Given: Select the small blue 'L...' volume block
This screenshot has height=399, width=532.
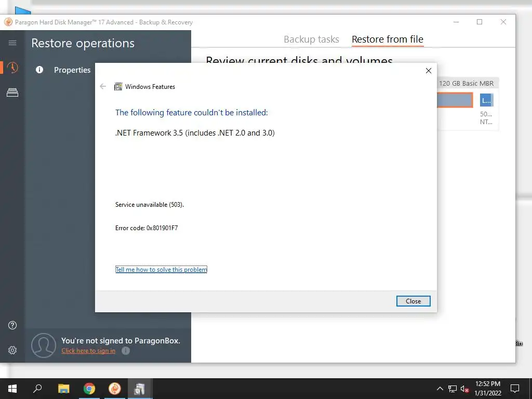Looking at the screenshot, I should tap(486, 100).
